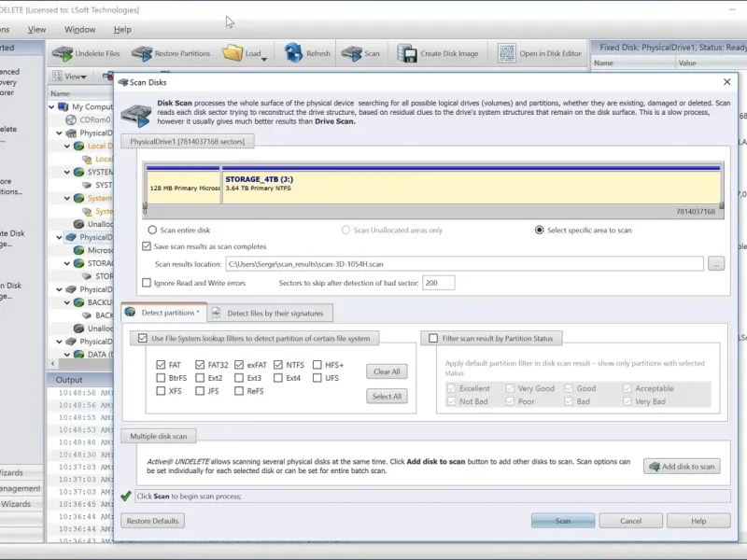This screenshot has width=747, height=560.
Task: Click the sectors to skip input field
Action: (x=438, y=283)
